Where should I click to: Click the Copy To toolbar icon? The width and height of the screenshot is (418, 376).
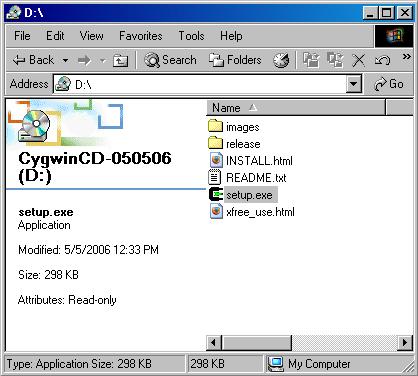coord(335,60)
